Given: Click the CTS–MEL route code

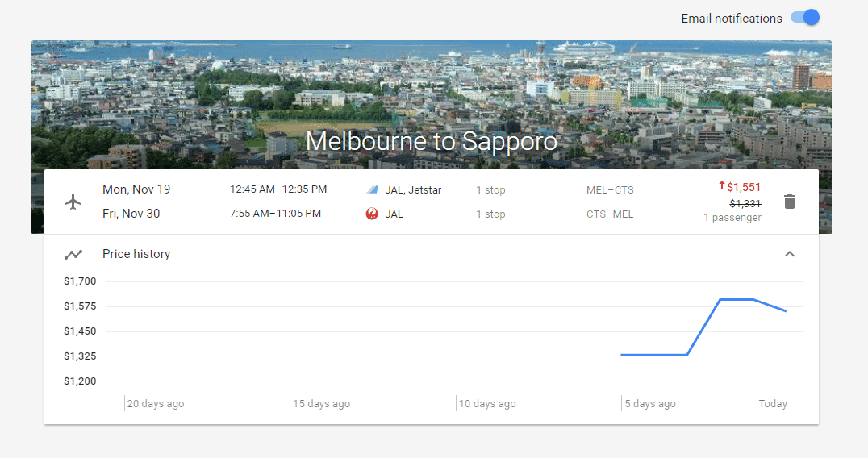Looking at the screenshot, I should [x=610, y=214].
